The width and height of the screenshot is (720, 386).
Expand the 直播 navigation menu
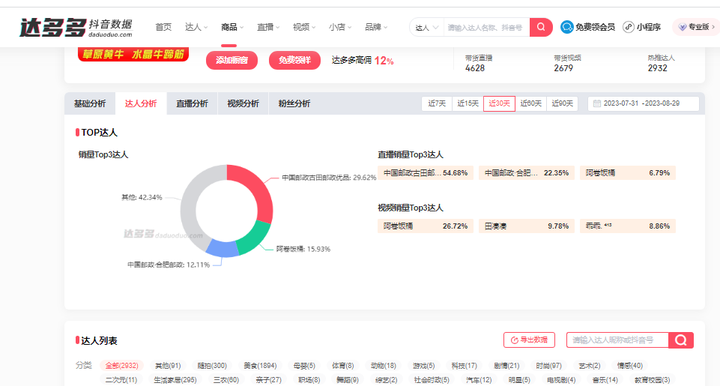268,27
